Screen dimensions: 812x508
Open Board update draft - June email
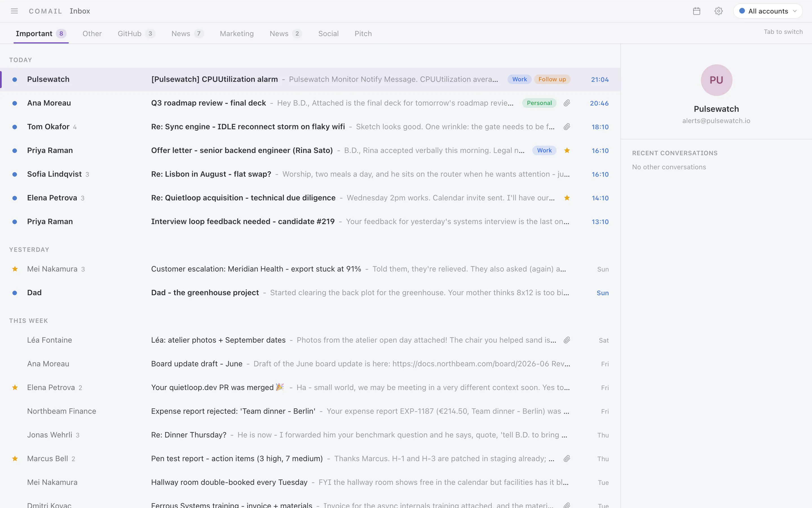[310, 364]
